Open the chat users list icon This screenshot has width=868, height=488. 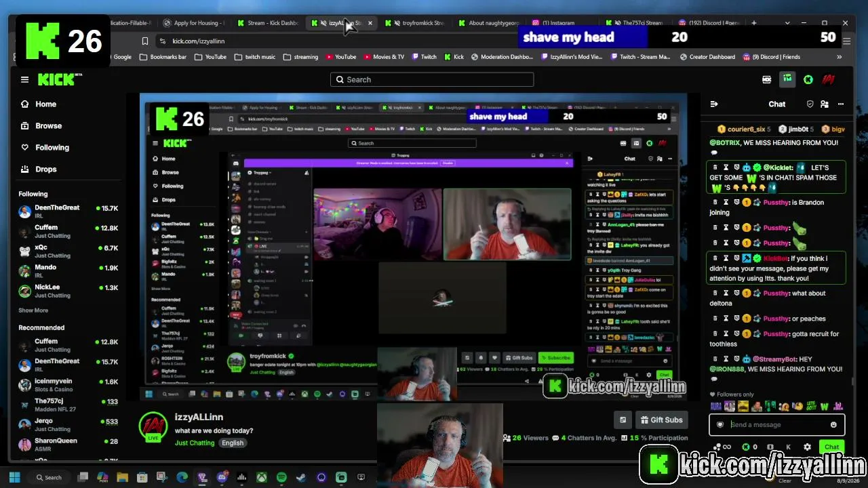point(825,104)
